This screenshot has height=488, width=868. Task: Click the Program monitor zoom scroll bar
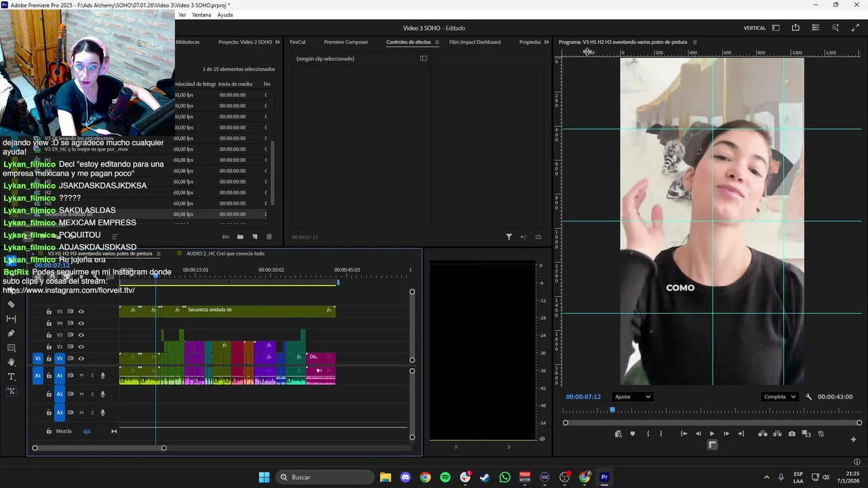pos(713,423)
